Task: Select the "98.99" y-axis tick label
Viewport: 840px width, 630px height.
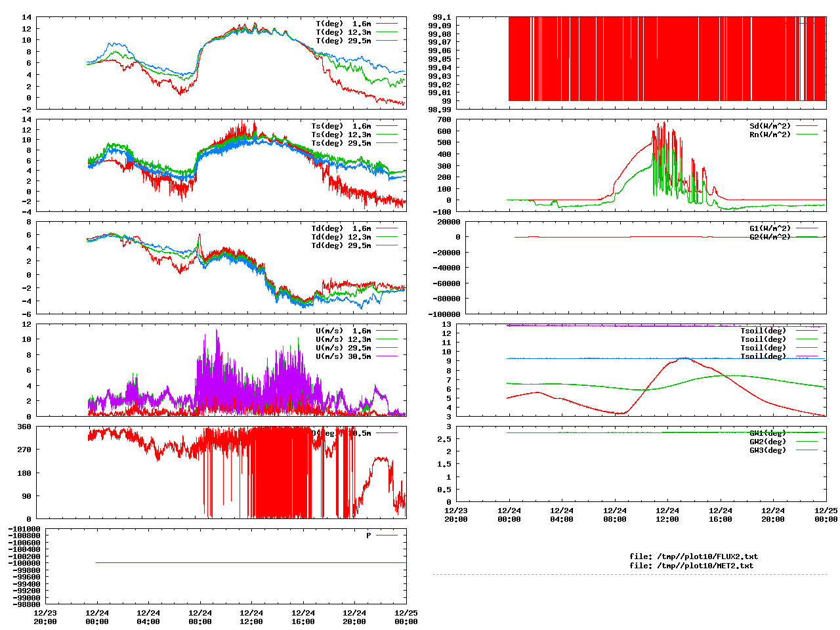Action: pos(439,110)
